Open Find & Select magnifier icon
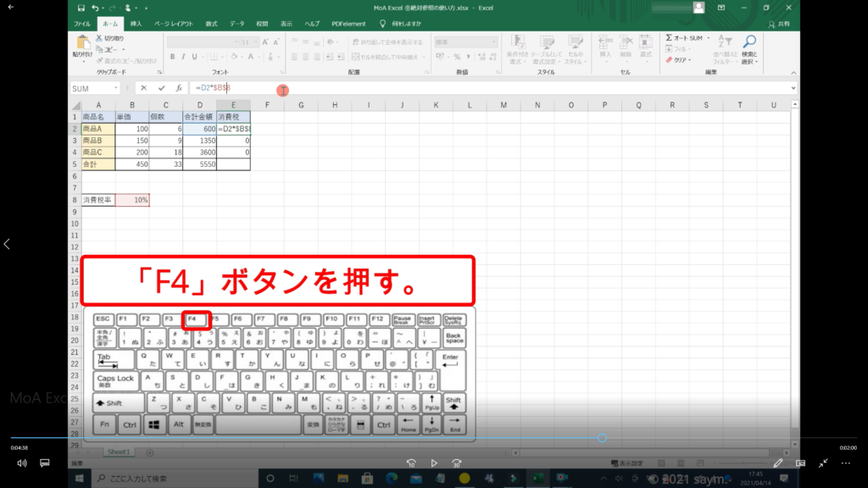868x488 pixels. [748, 44]
